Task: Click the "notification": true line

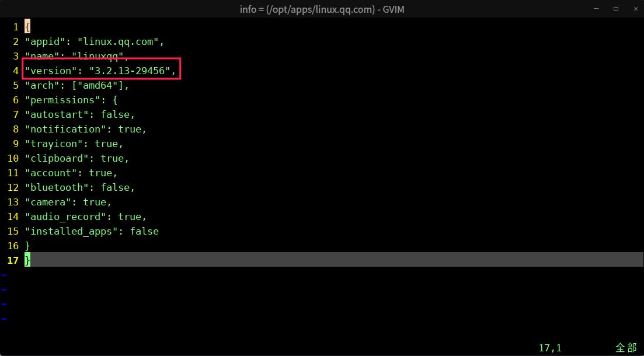Action: 85,129
